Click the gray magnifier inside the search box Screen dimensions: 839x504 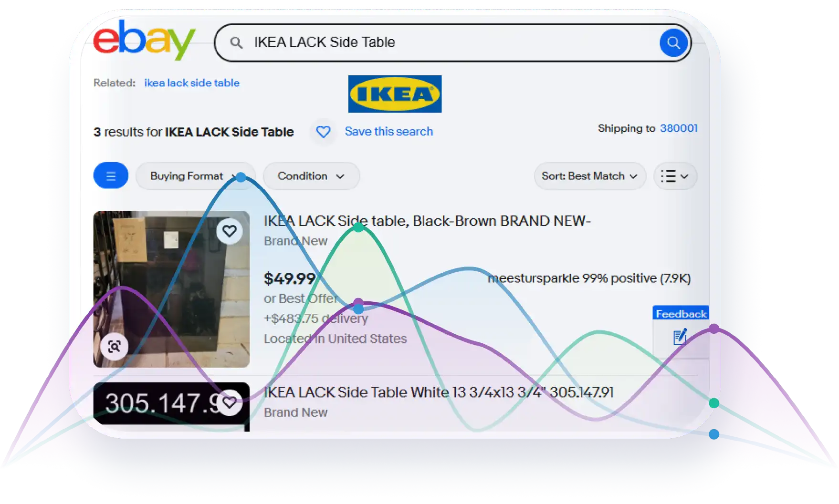point(236,43)
